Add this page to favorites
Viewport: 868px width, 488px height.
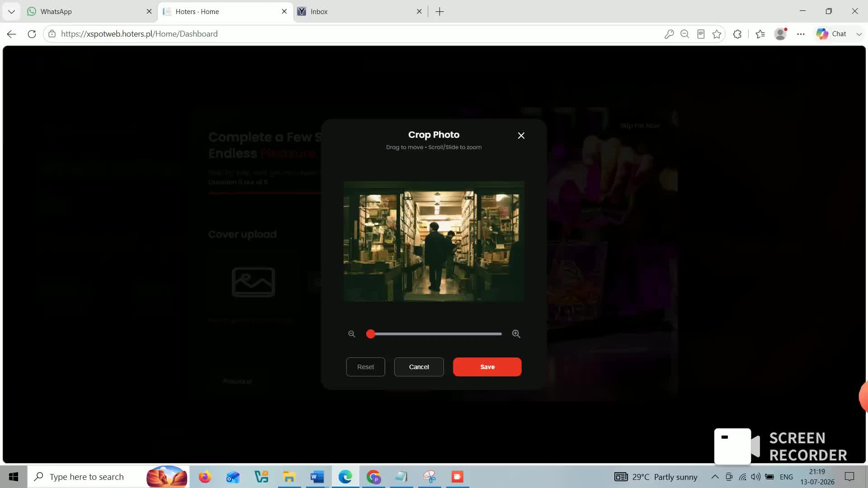(717, 34)
